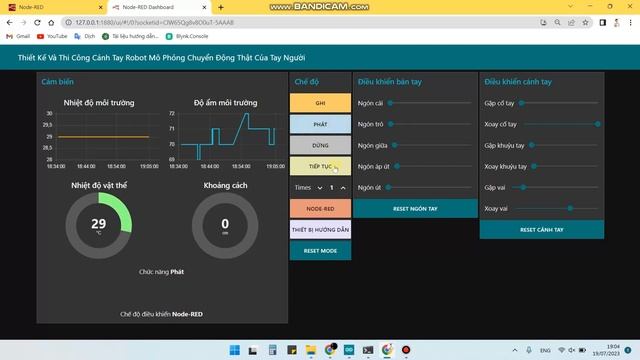This screenshot has width=640, height=360.
Task: Click the Nhiệt độ vật thể gauge
Action: (99, 226)
